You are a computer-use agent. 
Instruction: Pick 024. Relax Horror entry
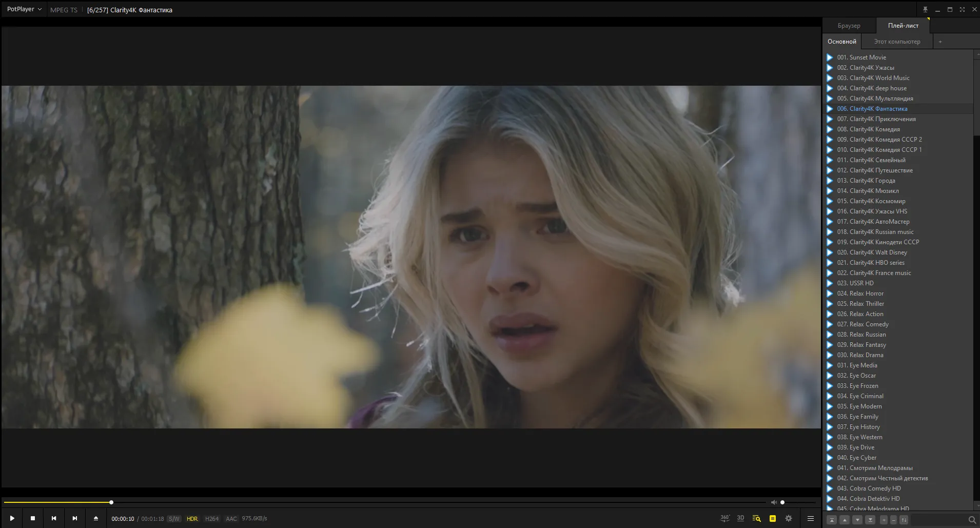(x=899, y=294)
